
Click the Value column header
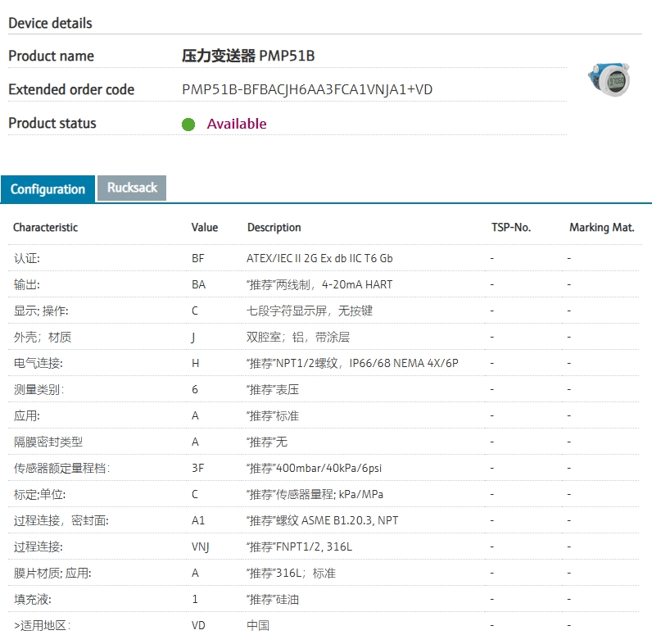(204, 227)
